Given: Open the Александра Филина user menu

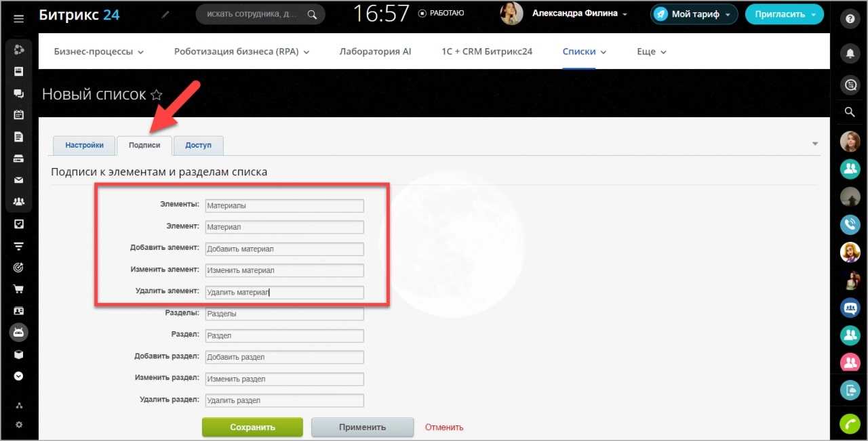Looking at the screenshot, I should tap(579, 14).
